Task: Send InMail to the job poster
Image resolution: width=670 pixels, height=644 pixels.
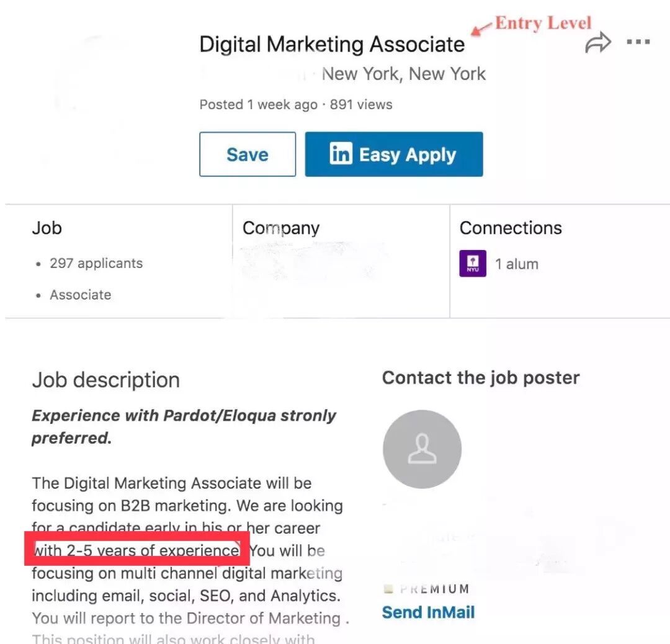Action: pyautogui.click(x=428, y=612)
